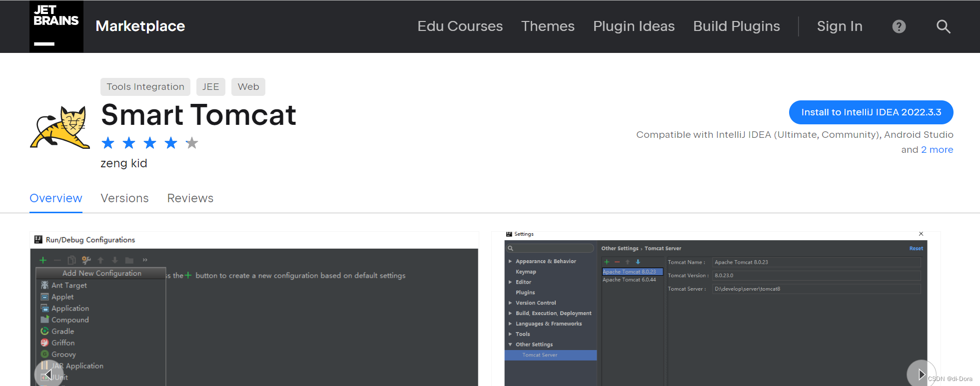Image resolution: width=980 pixels, height=386 pixels.
Task: Click the wrench icon in Run/Debug toolbar
Action: [86, 260]
